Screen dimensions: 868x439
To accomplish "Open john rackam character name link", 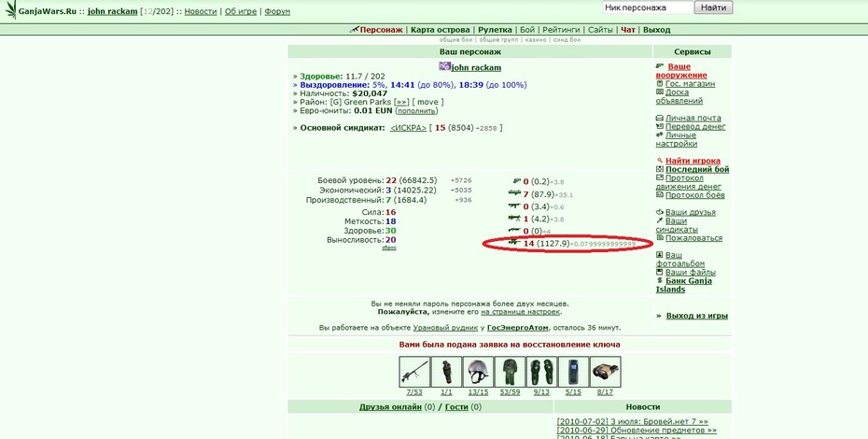I will (476, 67).
